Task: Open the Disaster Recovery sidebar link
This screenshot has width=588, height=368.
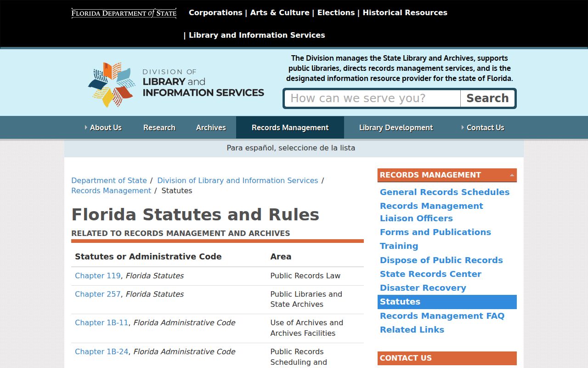Action: [423, 287]
